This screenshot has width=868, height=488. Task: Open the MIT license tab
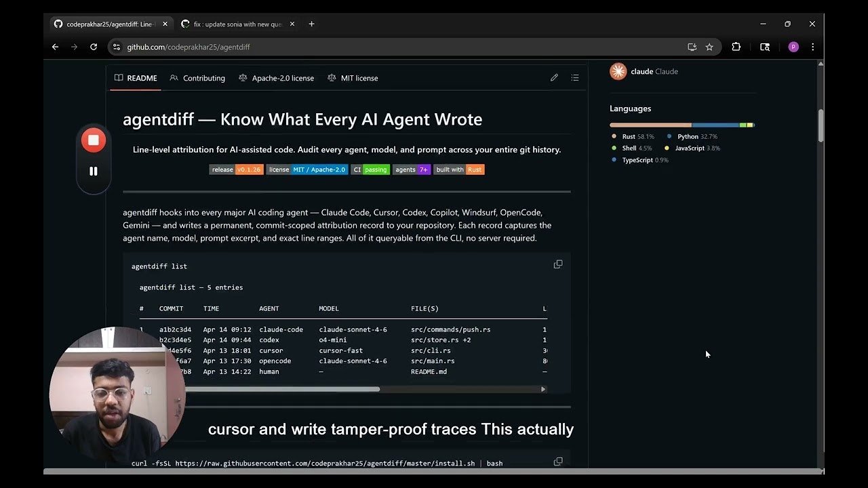click(x=353, y=78)
